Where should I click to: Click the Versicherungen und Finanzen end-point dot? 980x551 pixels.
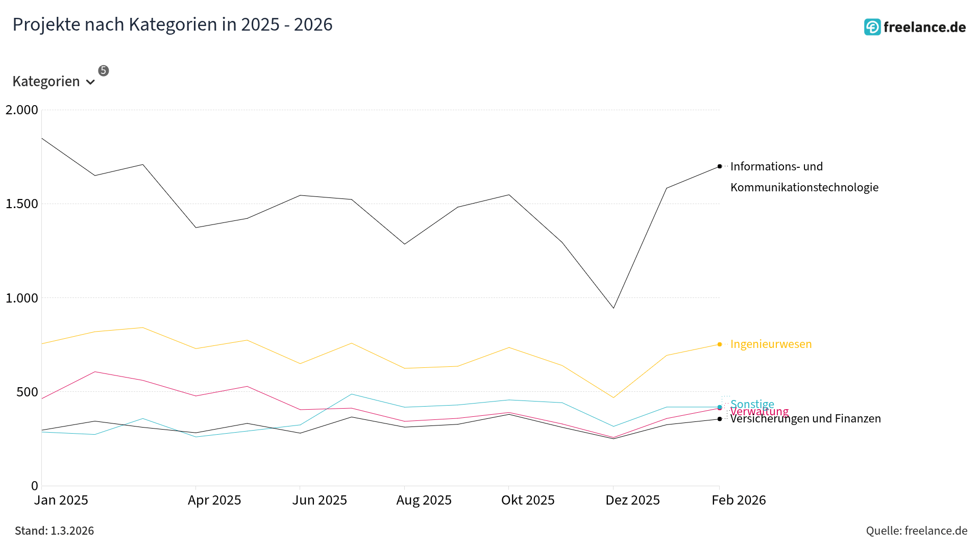720,419
